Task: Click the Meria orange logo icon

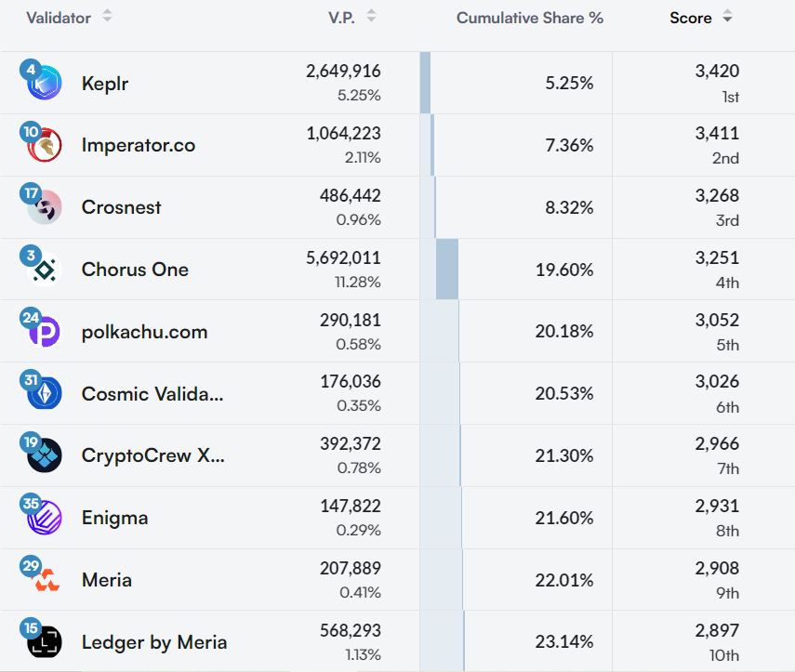Action: [45, 580]
